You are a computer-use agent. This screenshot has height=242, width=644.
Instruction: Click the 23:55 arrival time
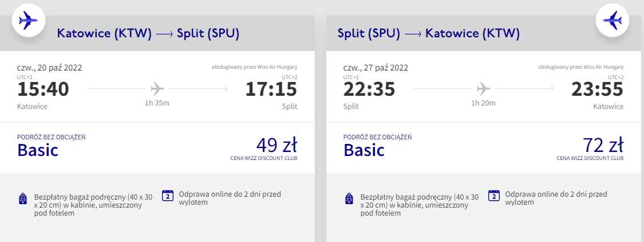(598, 89)
